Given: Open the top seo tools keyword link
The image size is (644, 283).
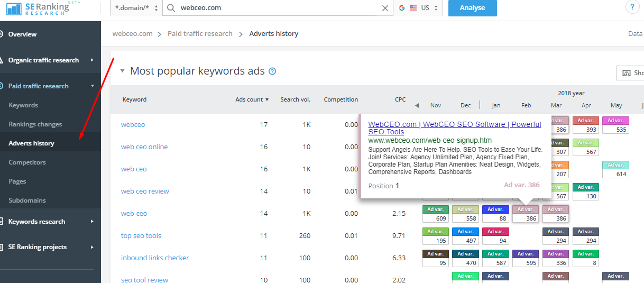Looking at the screenshot, I should coord(141,236).
